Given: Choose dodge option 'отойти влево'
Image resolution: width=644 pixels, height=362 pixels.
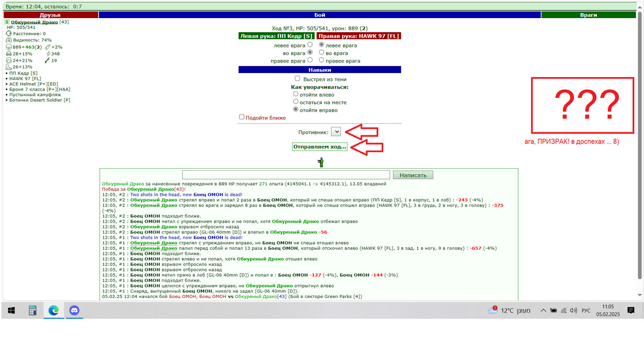Looking at the screenshot, I should [296, 94].
